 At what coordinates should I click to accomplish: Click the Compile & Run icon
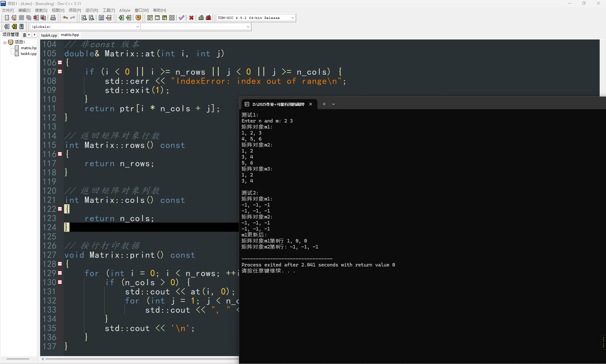(x=165, y=18)
